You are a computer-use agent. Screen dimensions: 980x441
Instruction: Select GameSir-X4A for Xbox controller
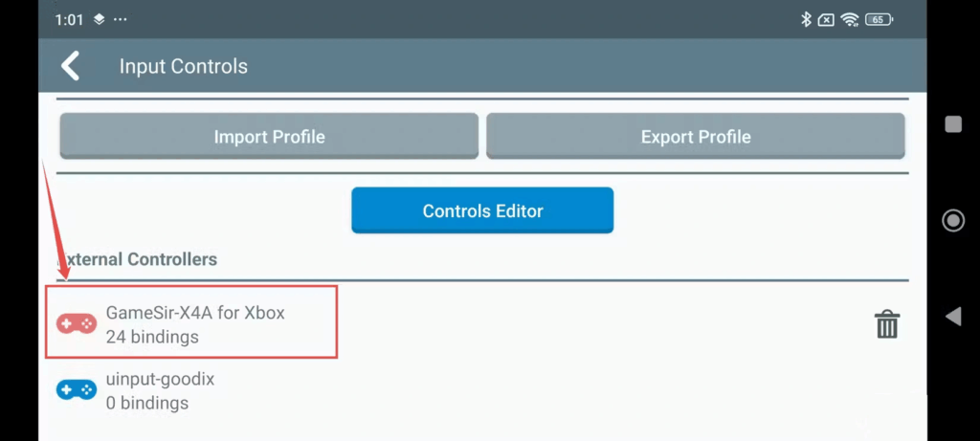pyautogui.click(x=195, y=313)
